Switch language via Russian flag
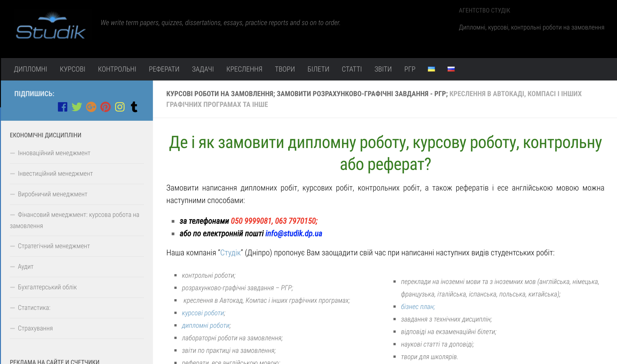Viewport: 617px width, 364px height. 451,69
